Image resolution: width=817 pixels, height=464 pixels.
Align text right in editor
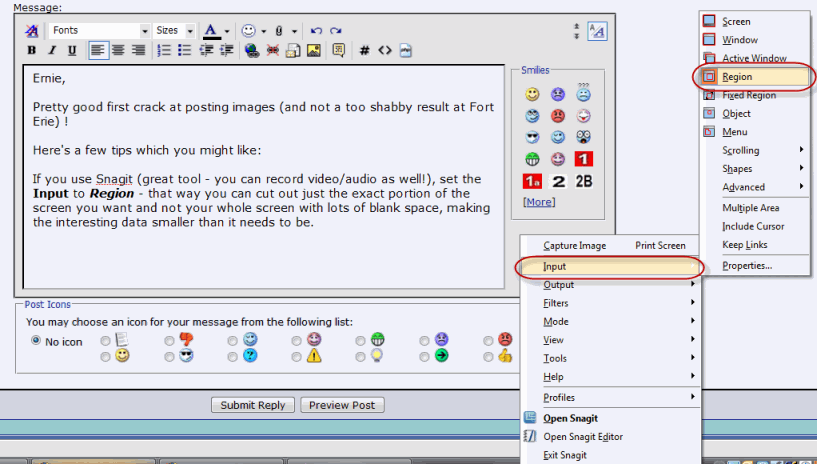[139, 51]
